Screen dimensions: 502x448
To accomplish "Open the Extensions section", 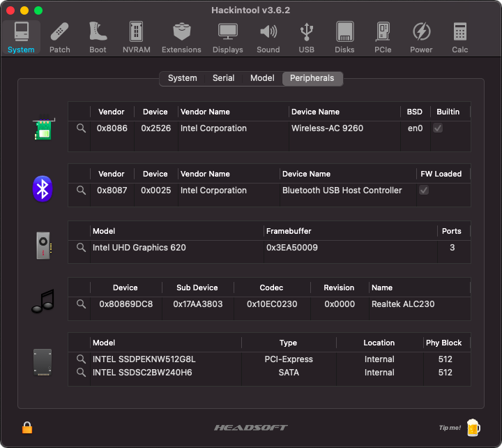I will [181, 37].
